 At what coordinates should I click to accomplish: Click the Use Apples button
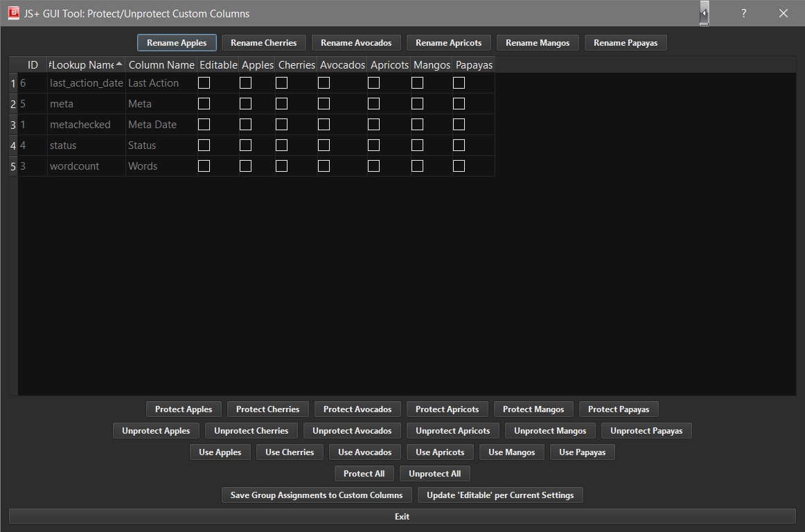(220, 452)
